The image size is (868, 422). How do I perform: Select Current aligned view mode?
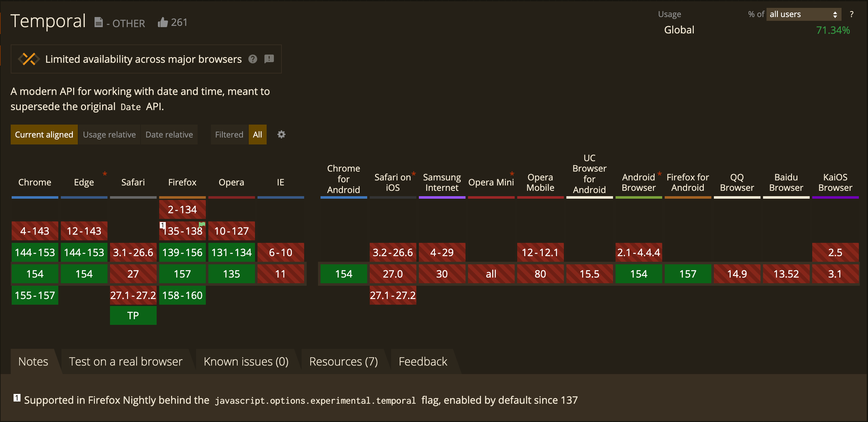coord(44,134)
